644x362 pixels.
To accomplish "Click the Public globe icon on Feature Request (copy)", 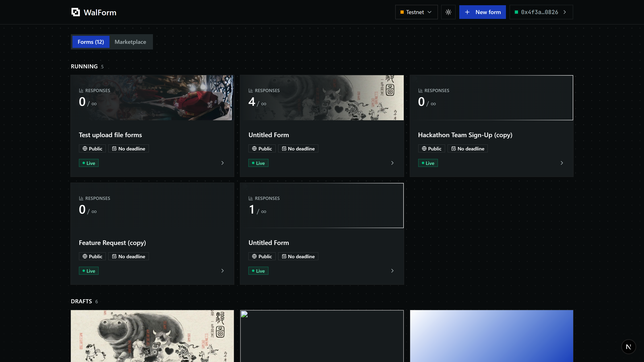I will pyautogui.click(x=85, y=256).
